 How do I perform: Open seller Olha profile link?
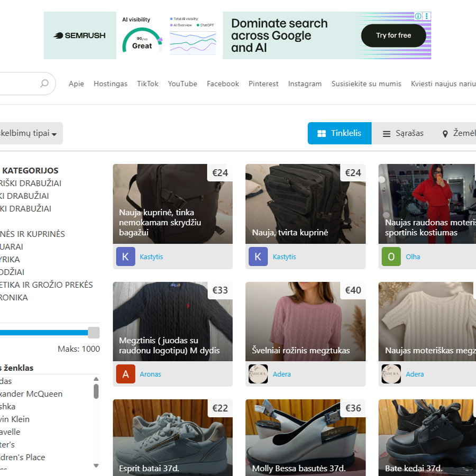[413, 257]
